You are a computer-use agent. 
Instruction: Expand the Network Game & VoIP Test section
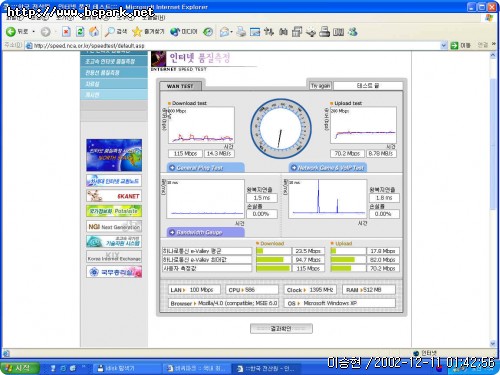328,168
